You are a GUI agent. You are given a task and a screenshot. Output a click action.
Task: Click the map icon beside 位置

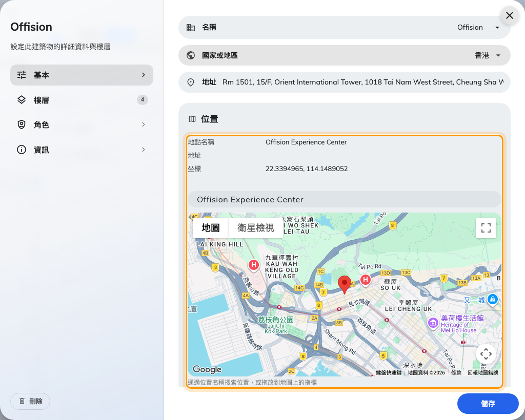click(x=192, y=119)
